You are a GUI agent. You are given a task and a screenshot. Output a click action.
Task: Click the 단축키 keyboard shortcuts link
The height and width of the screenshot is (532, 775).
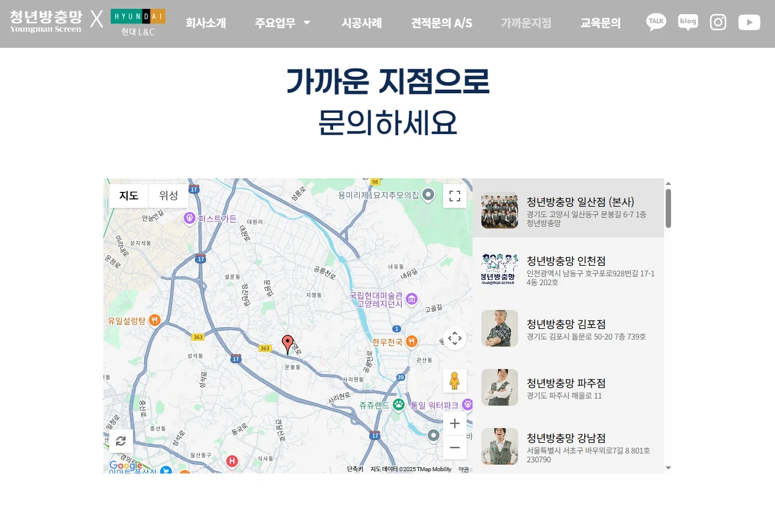click(355, 469)
